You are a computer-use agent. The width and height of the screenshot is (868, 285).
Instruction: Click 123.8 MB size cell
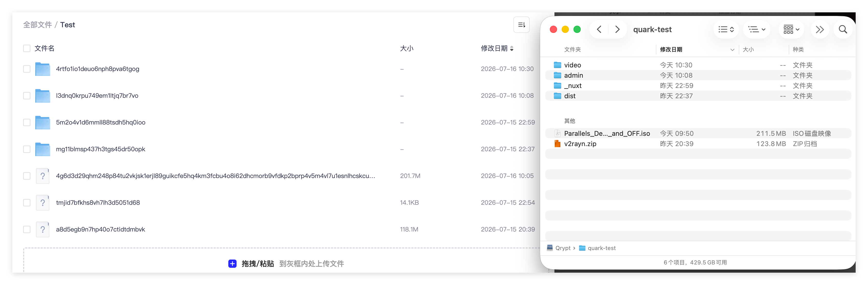coord(771,144)
